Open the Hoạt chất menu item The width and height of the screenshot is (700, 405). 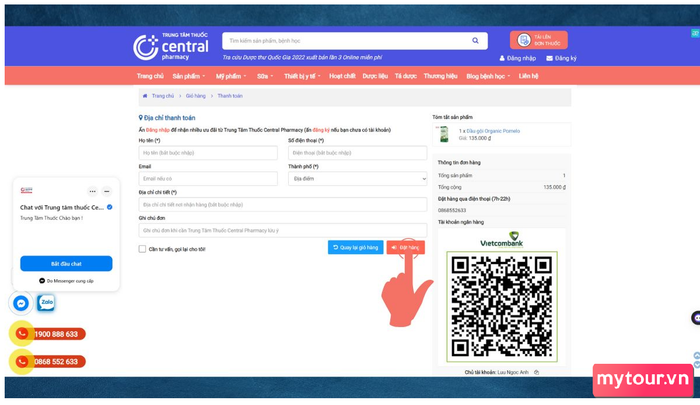click(x=342, y=76)
